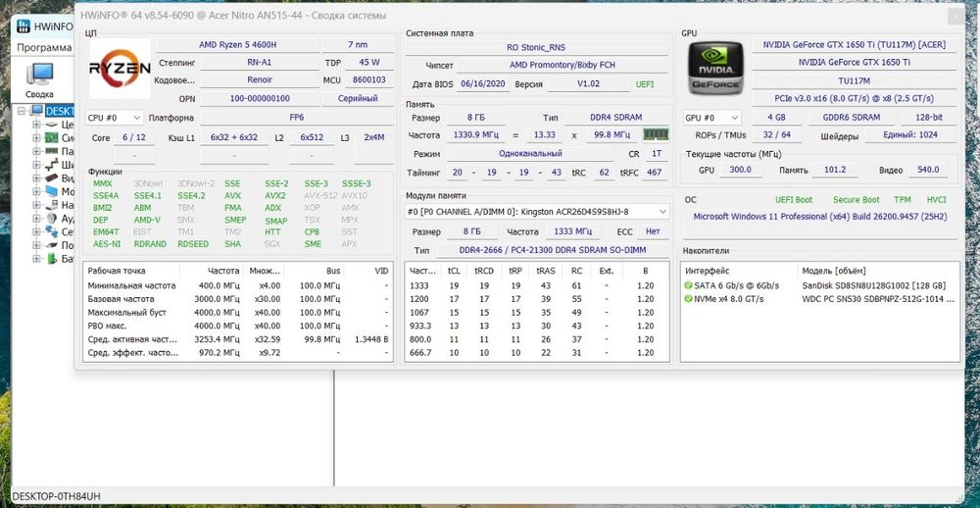
Task: Click the Microsoft Windows 11 Professional OS field
Action: (x=822, y=216)
